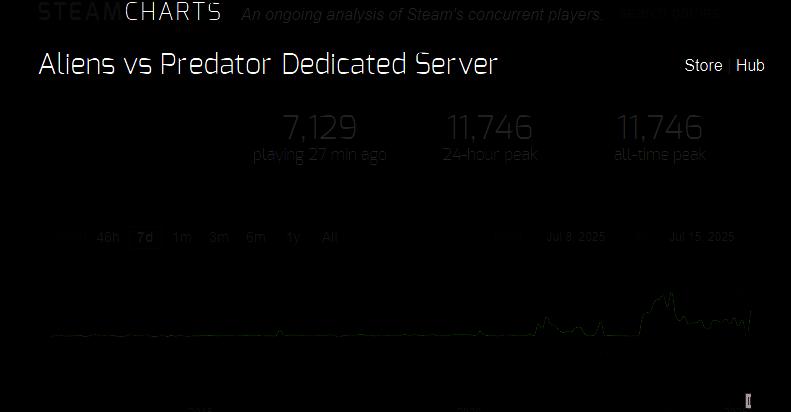Open the Hub link

750,66
